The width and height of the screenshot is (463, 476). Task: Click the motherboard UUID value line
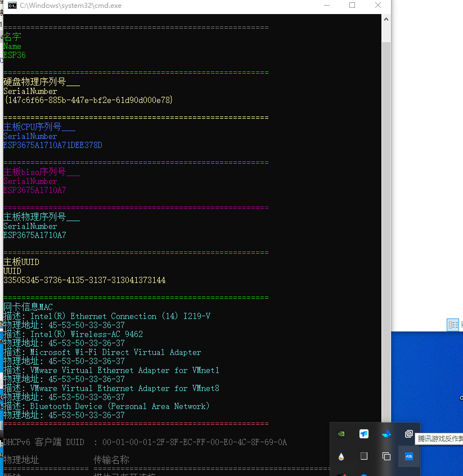[84, 280]
